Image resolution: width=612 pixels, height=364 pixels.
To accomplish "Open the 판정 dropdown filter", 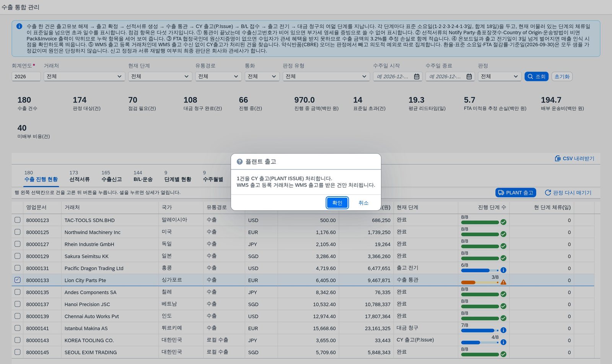I will click(500, 76).
